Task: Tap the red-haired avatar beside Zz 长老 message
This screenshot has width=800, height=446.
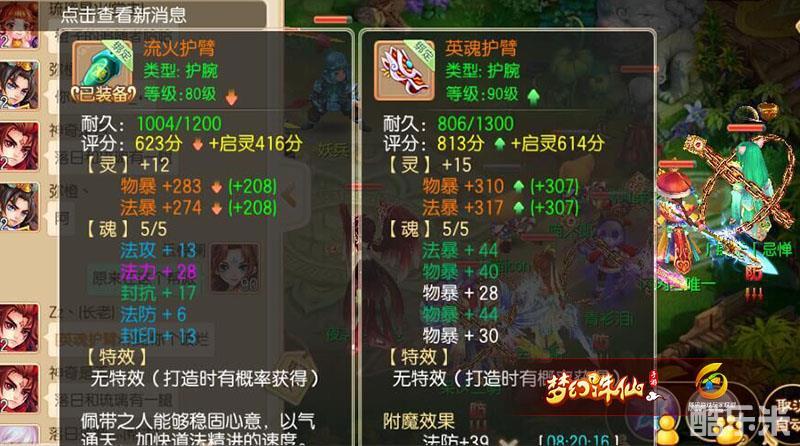Action: point(19,328)
